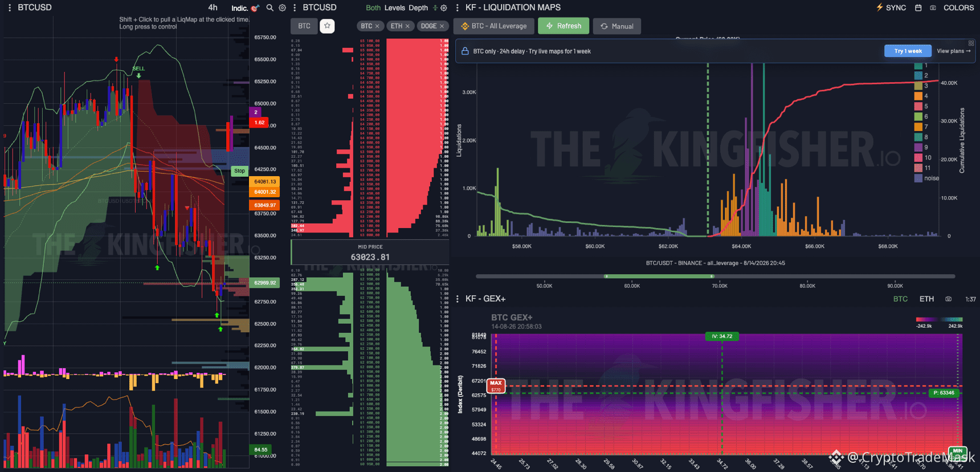Click the 62969.92 green price label
Viewport: 980px width, 472px height.
[x=265, y=283]
